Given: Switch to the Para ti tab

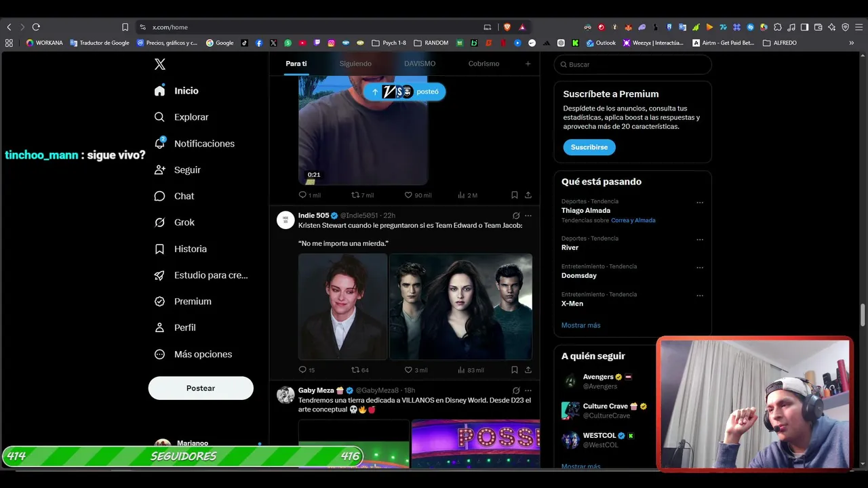Looking at the screenshot, I should (x=296, y=64).
